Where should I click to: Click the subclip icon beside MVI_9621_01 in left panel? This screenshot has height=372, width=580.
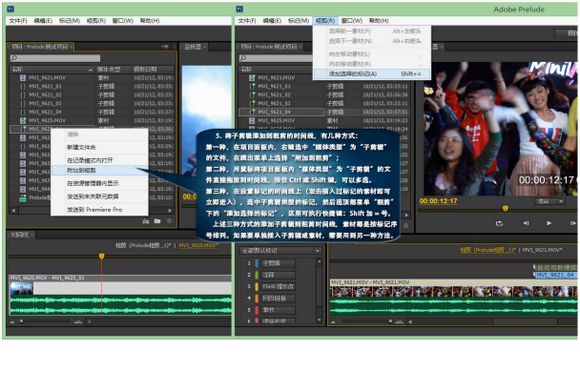coord(23,86)
